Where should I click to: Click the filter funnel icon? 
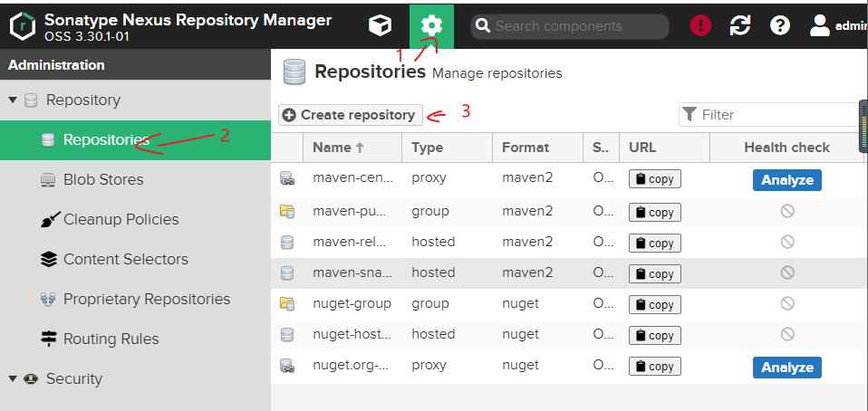coord(690,114)
